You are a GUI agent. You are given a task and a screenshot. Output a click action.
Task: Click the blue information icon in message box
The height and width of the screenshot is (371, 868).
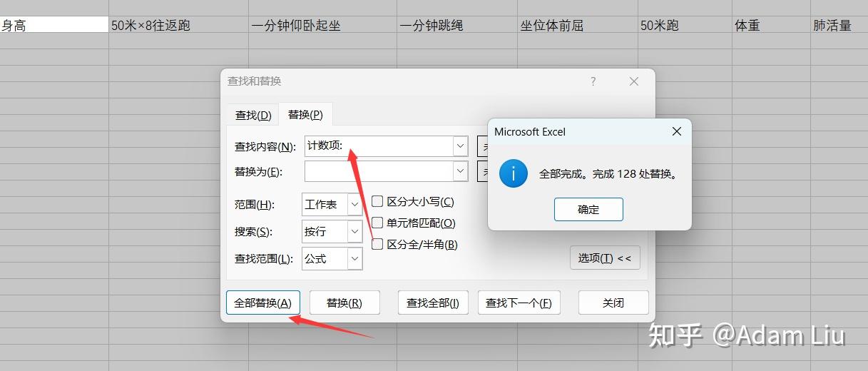tap(514, 173)
